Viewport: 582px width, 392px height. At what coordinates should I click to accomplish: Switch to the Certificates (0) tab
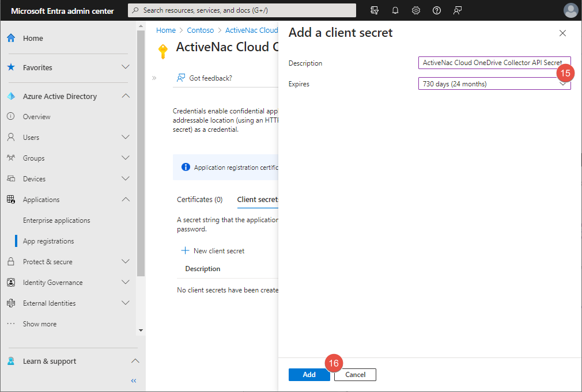[199, 199]
